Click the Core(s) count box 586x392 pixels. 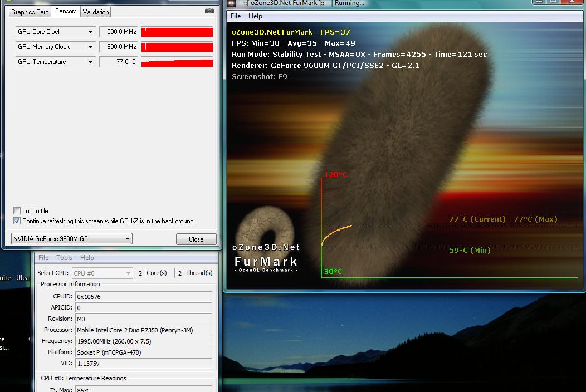click(140, 273)
